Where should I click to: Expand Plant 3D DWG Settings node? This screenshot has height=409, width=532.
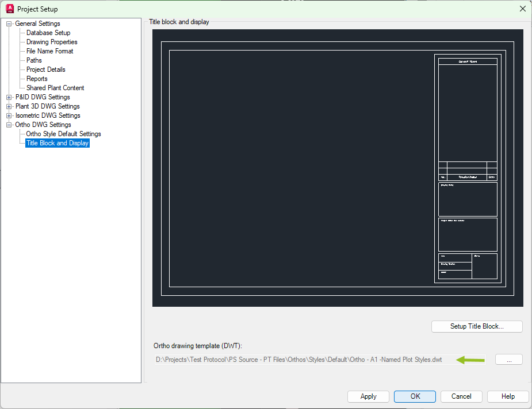(9, 106)
